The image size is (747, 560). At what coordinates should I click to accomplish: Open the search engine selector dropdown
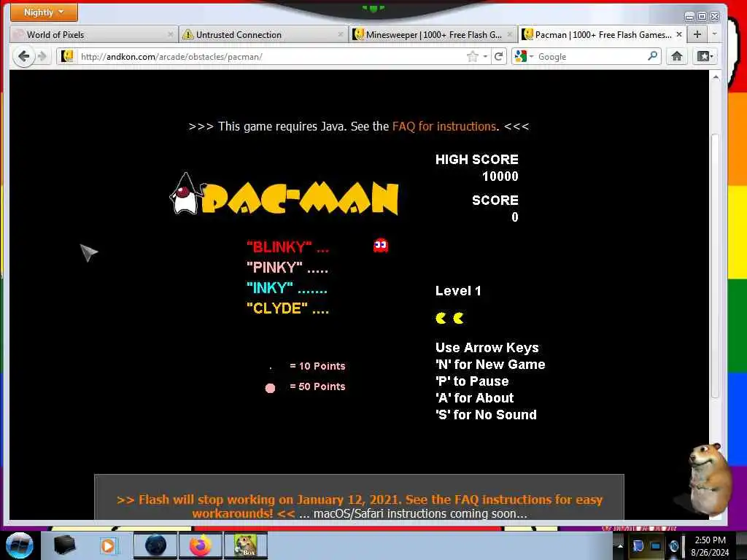pyautogui.click(x=524, y=57)
